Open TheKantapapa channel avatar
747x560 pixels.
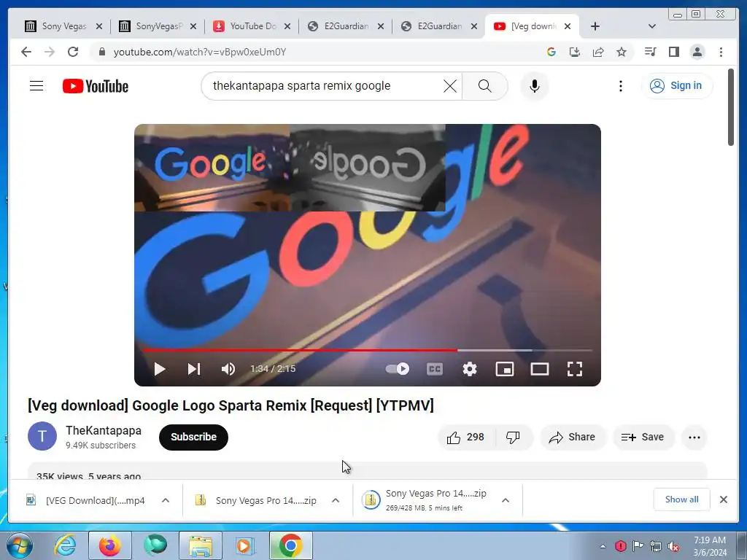point(42,436)
